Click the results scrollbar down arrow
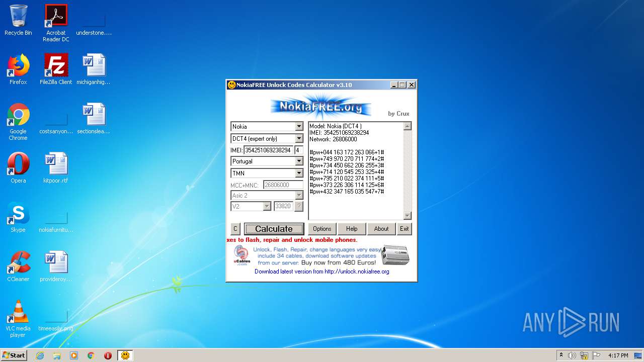 408,216
